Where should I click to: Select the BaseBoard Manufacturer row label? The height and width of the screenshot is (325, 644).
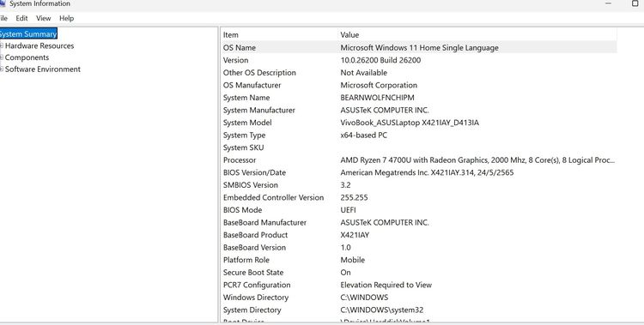click(x=265, y=223)
